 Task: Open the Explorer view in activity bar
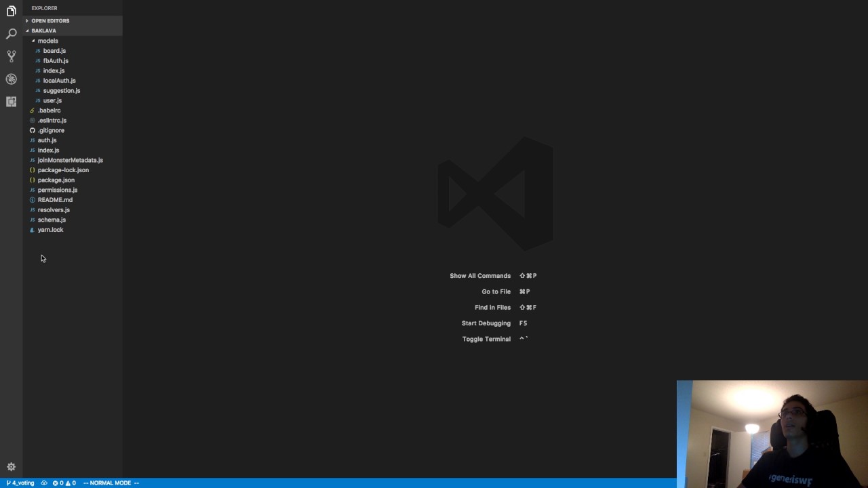11,11
